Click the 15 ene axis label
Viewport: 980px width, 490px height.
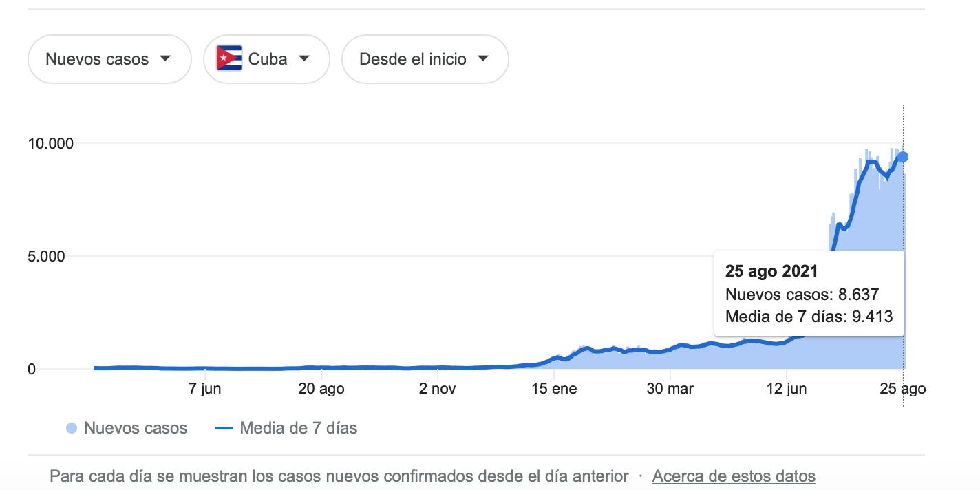[555, 389]
